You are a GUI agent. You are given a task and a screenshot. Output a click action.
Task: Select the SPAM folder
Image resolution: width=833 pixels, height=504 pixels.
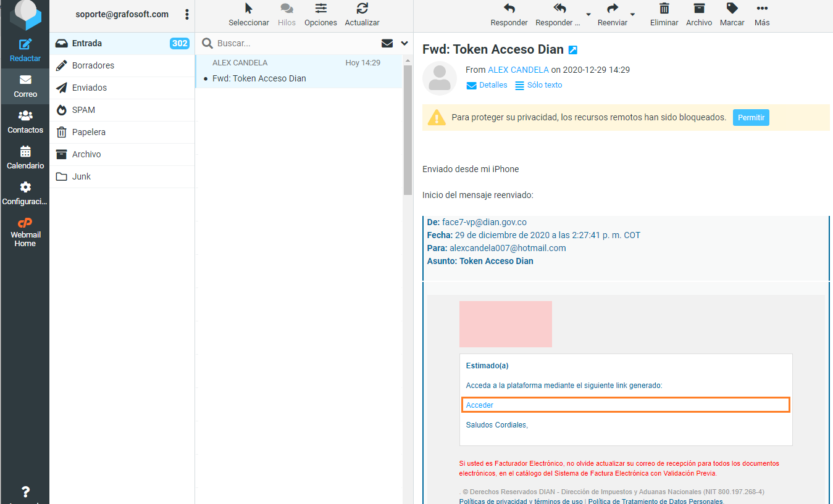(x=83, y=110)
